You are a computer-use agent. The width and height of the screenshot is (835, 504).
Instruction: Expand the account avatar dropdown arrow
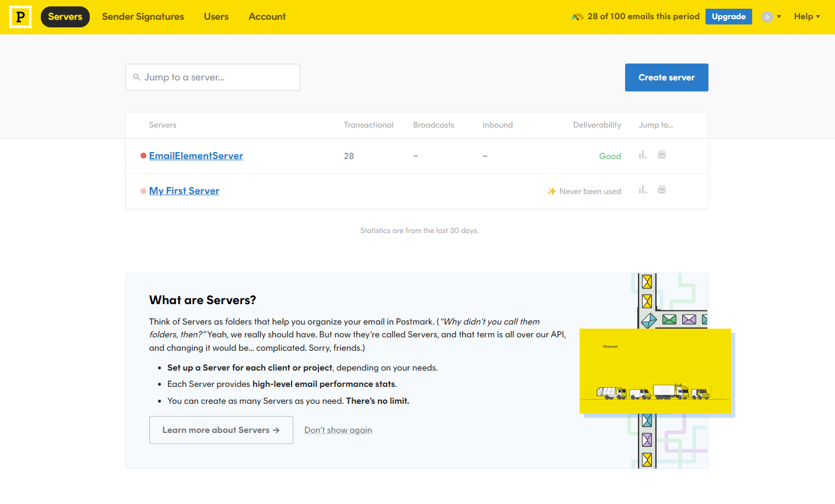click(x=779, y=17)
